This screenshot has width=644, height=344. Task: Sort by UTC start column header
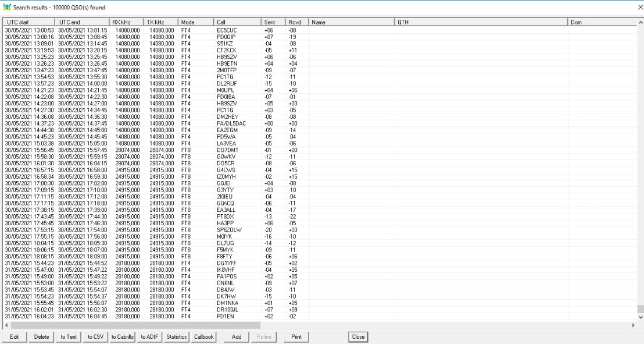coord(29,22)
